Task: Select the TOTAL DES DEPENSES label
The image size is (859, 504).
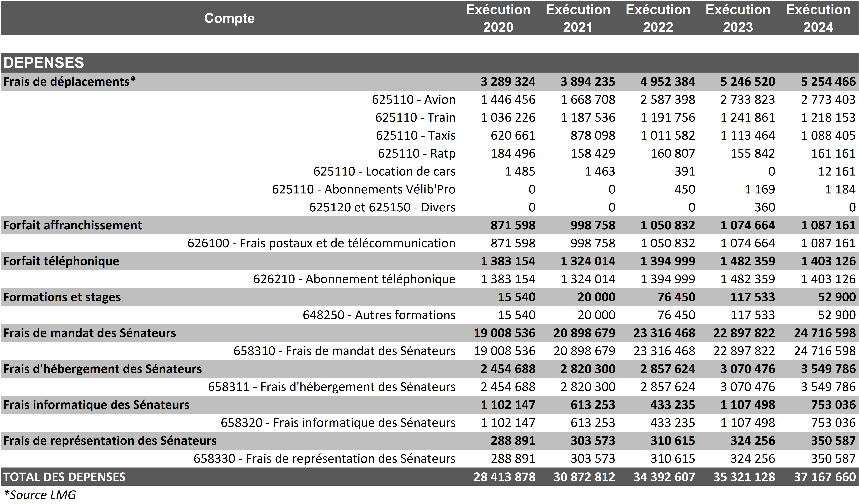Action: [64, 477]
